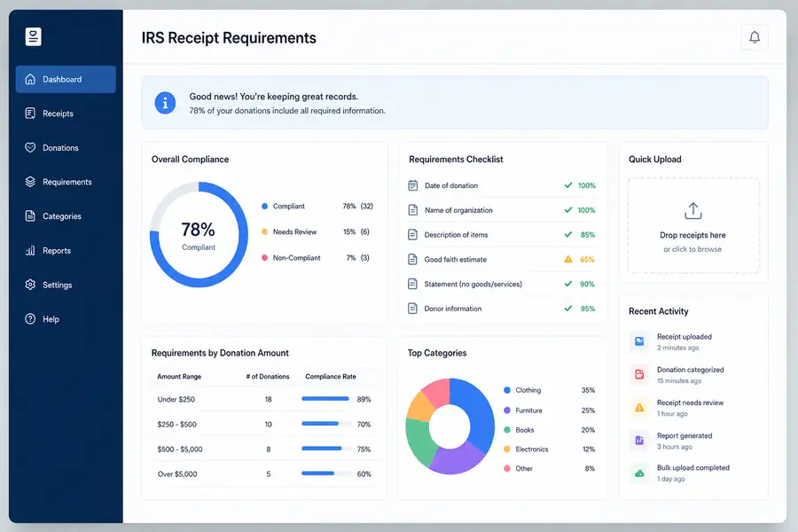Click the Donations heart icon
Image resolution: width=798 pixels, height=532 pixels.
point(30,148)
